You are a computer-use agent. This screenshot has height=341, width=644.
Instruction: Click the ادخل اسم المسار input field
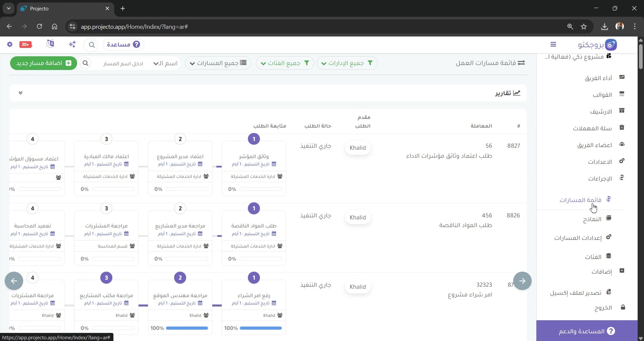tap(123, 64)
